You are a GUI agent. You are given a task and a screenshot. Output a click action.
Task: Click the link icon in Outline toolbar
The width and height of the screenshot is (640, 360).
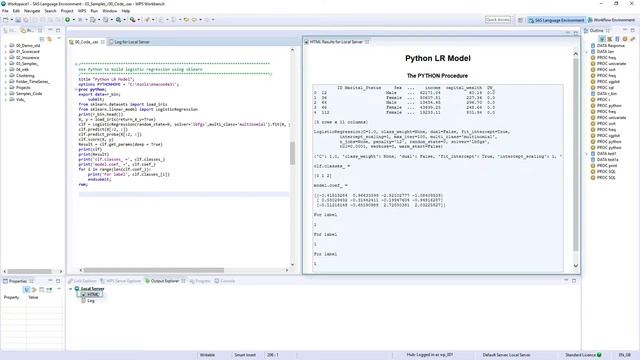coord(633,39)
